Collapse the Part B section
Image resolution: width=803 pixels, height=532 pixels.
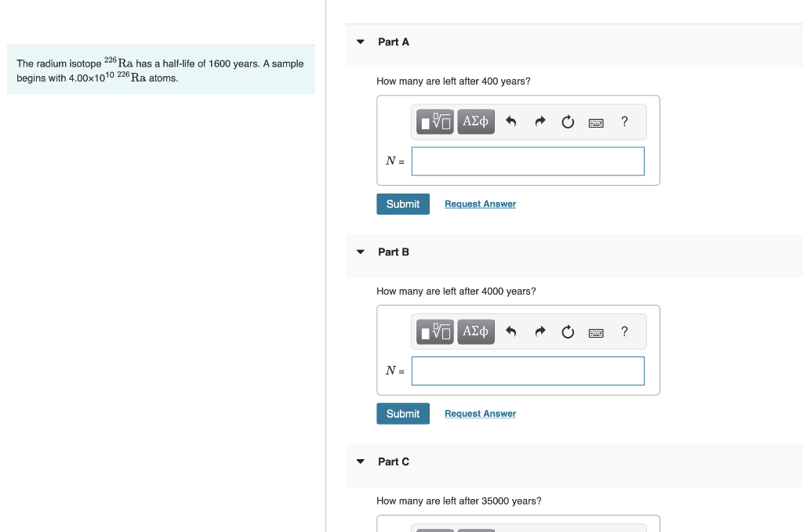pyautogui.click(x=361, y=252)
